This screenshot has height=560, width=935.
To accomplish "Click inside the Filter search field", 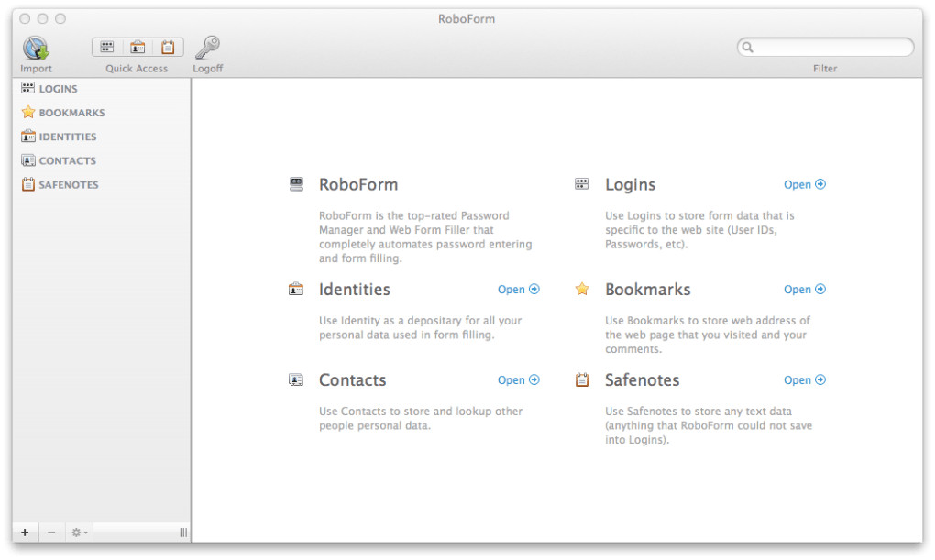I will pyautogui.click(x=825, y=47).
